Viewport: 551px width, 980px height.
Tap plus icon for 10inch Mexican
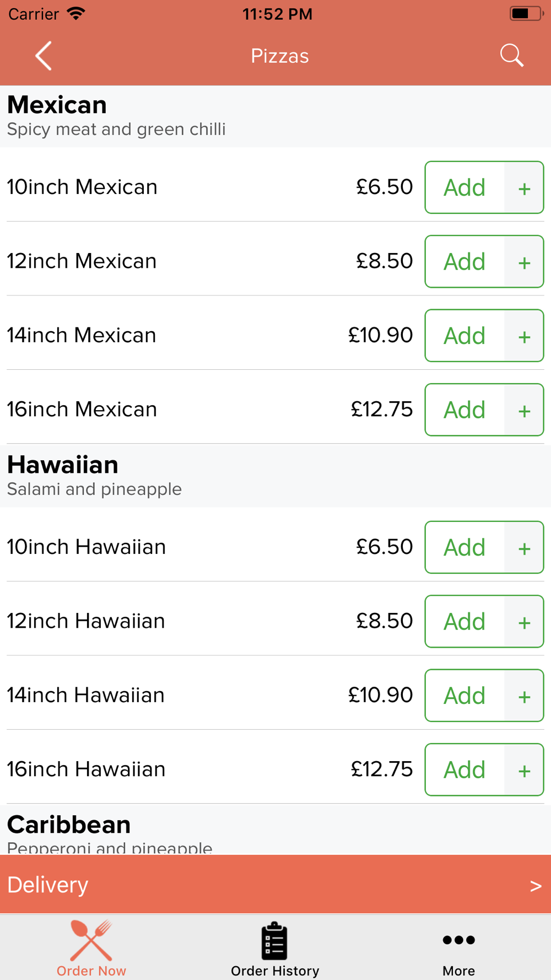coord(524,187)
